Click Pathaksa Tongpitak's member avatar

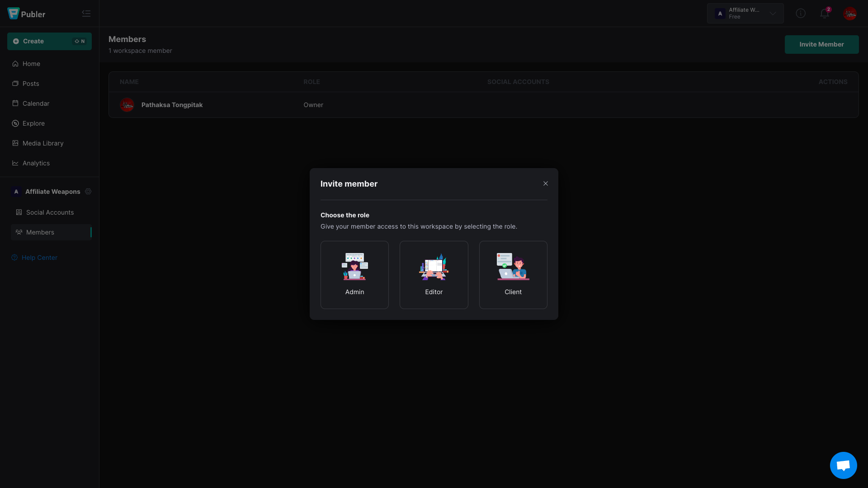(127, 105)
